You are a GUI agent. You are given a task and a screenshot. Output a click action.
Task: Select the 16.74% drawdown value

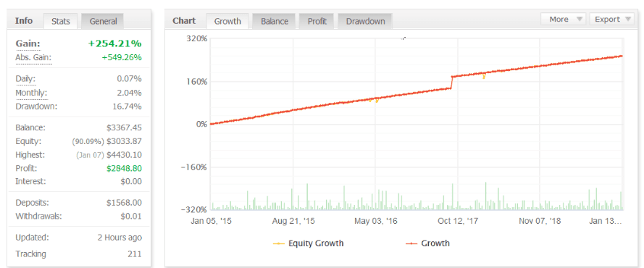click(127, 106)
